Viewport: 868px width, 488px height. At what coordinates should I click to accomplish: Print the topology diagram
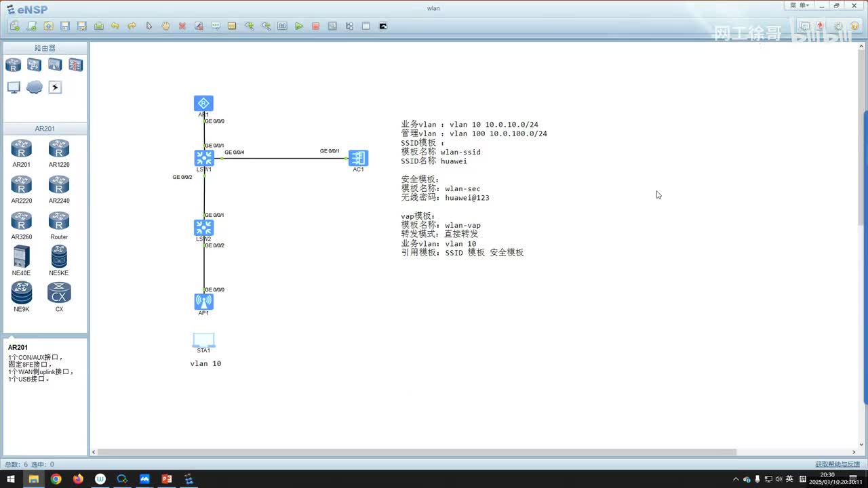point(99,26)
